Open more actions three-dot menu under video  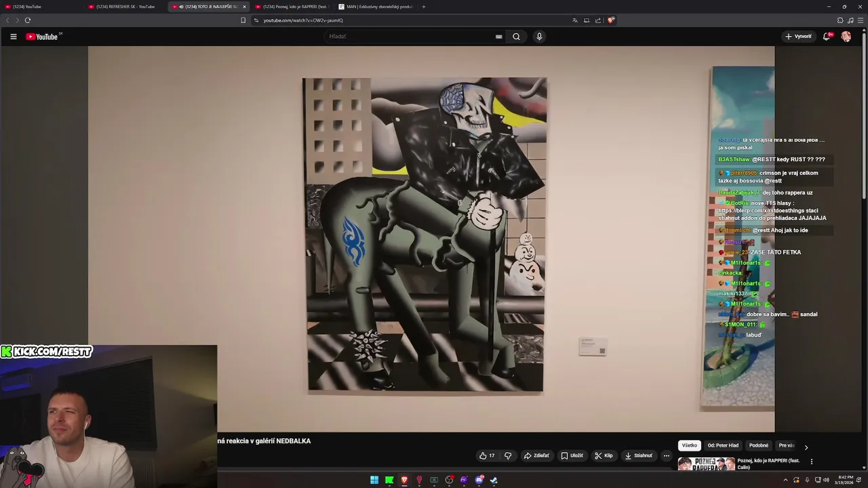point(667,455)
